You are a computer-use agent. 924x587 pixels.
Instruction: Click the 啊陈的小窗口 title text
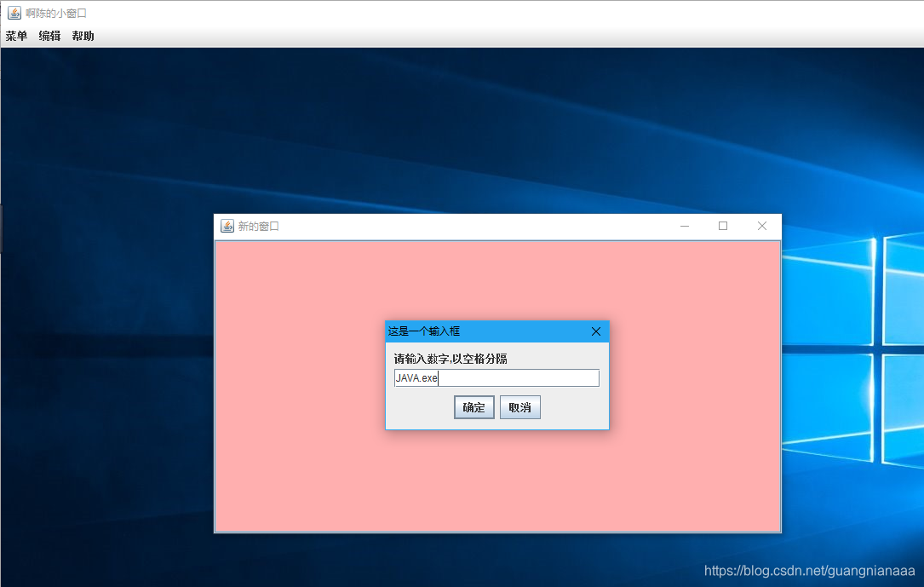(x=56, y=13)
